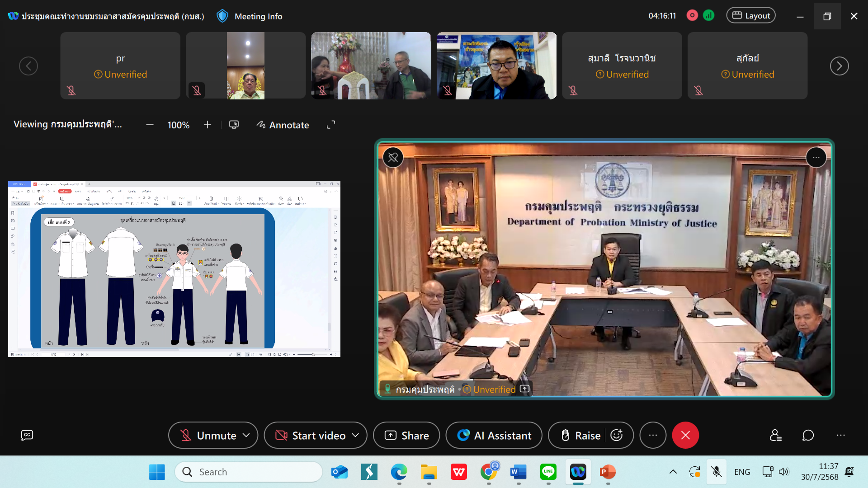Open Meeting Info
Screen dimensions: 868x488
click(258, 16)
